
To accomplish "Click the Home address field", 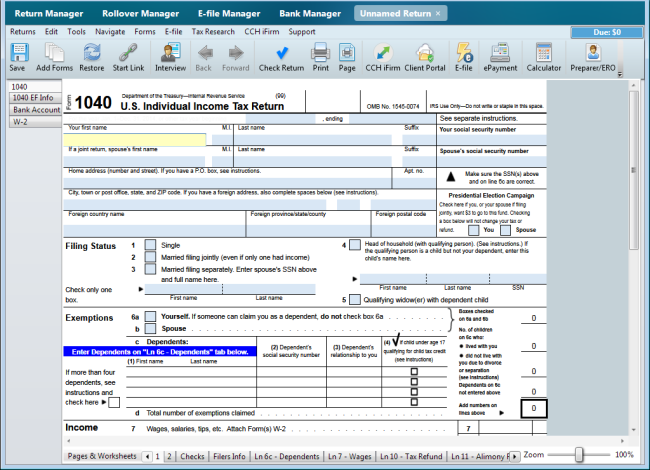I will coord(227,183).
